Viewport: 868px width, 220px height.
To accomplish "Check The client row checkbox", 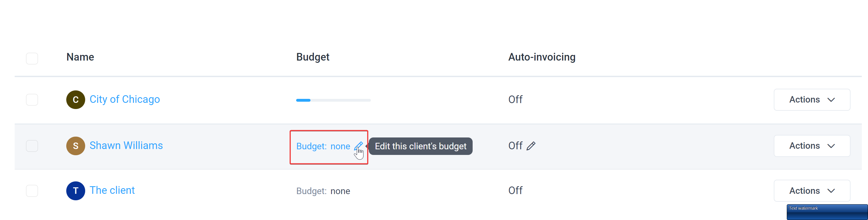I will tap(32, 191).
